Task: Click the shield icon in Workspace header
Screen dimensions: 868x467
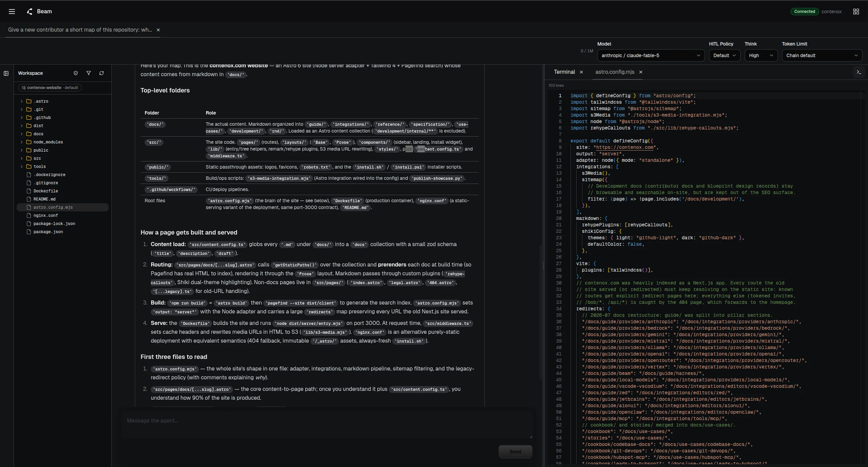Action: (x=76, y=73)
